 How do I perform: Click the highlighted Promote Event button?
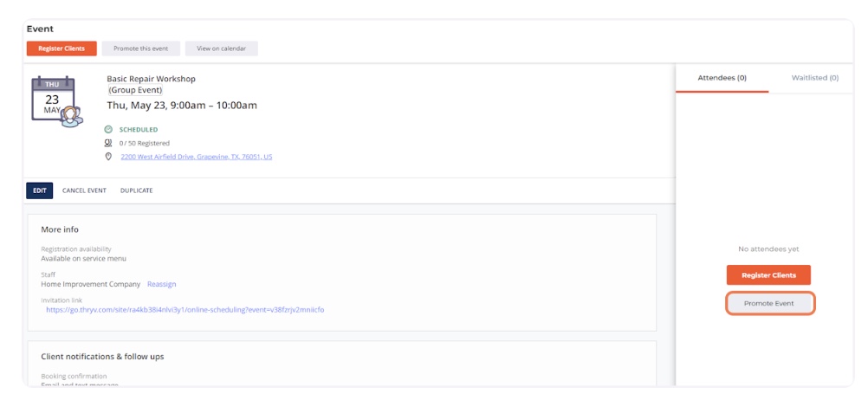tap(769, 304)
